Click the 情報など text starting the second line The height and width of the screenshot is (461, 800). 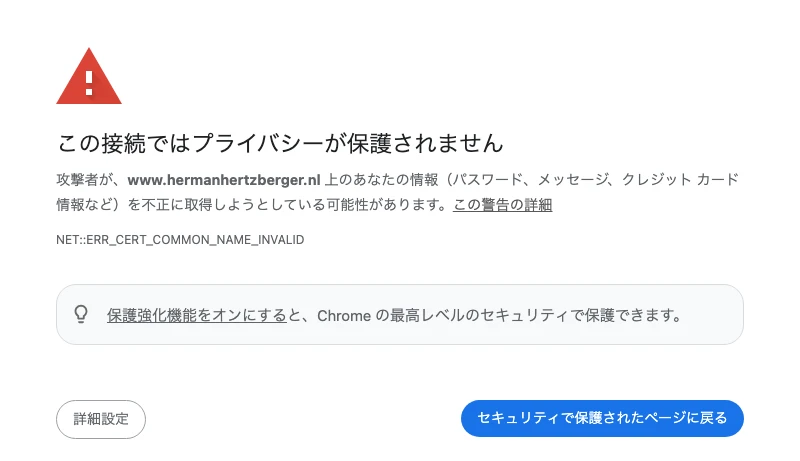85,205
